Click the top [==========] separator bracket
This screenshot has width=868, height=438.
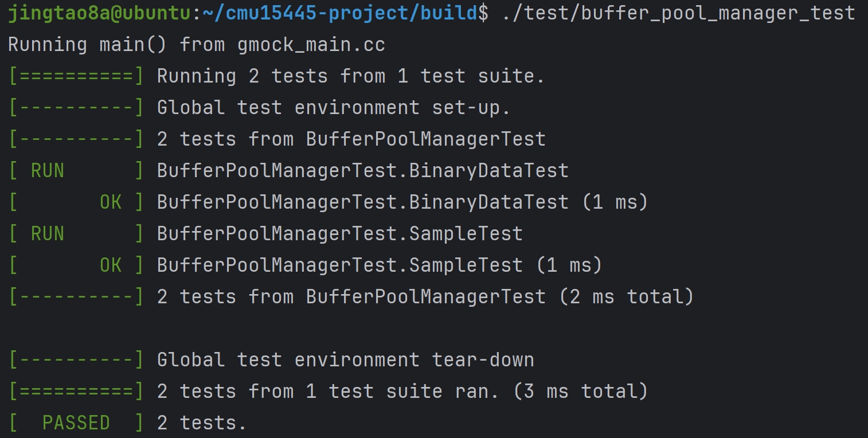[76, 76]
